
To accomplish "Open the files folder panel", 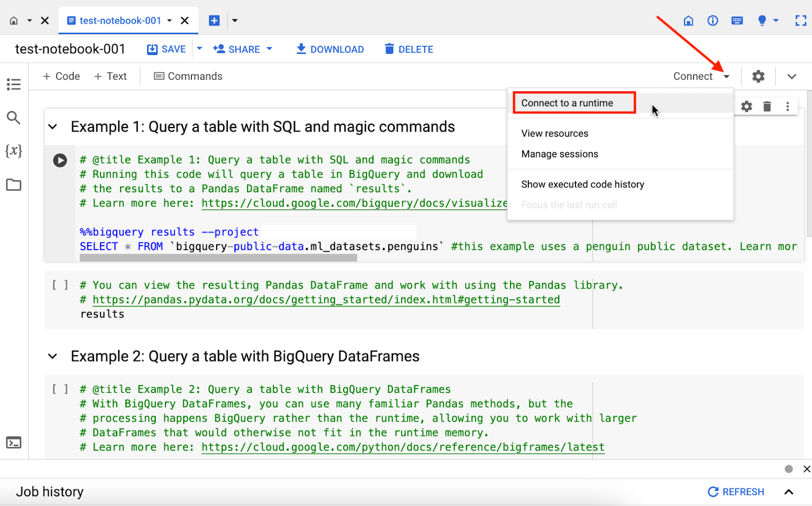I will click(14, 185).
